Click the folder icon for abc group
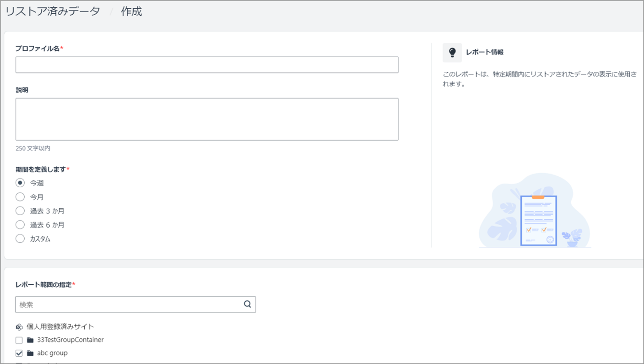 tap(30, 353)
